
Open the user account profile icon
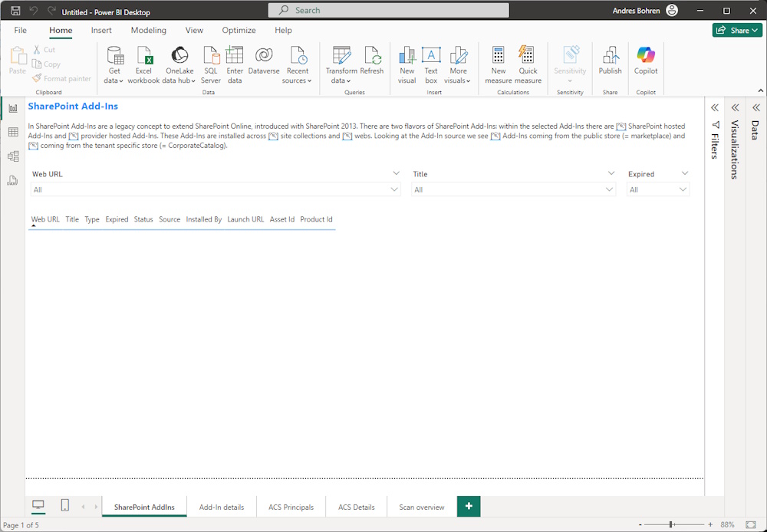coord(672,10)
